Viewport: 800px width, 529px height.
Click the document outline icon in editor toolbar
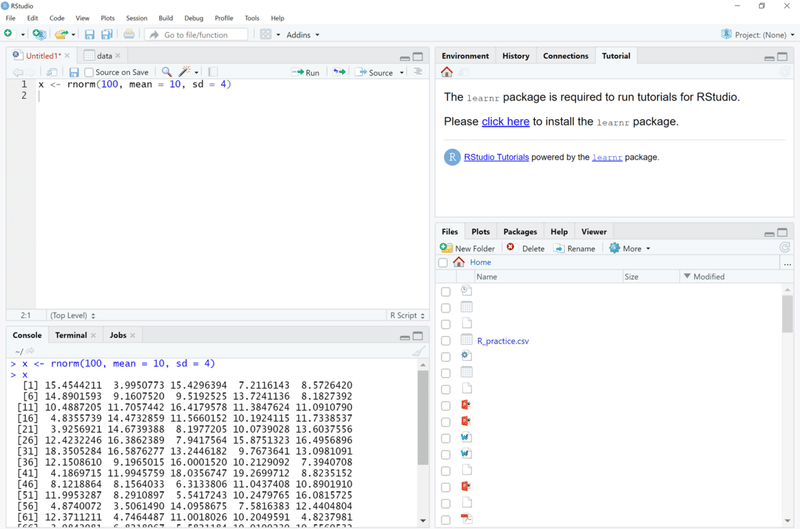(x=418, y=71)
